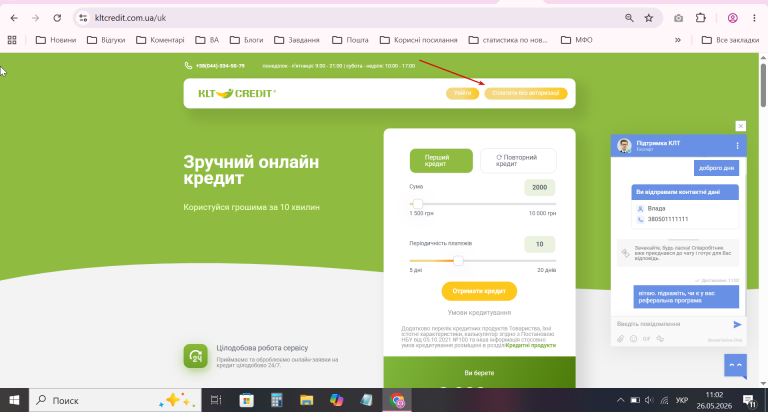
Task: Click the 'Отримати кредит' button
Action: tap(479, 291)
